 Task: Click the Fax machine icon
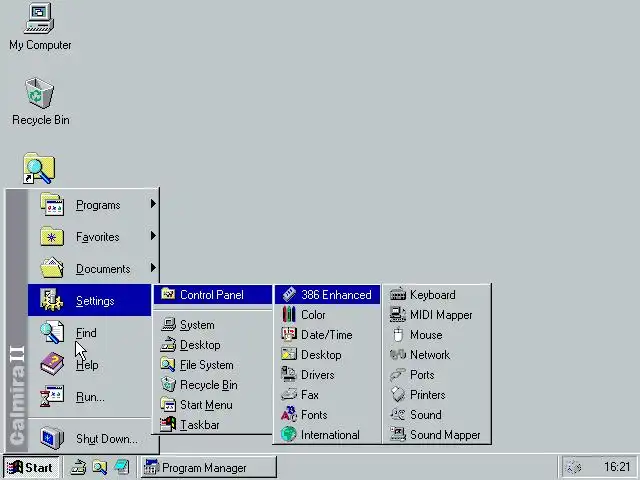(x=289, y=394)
